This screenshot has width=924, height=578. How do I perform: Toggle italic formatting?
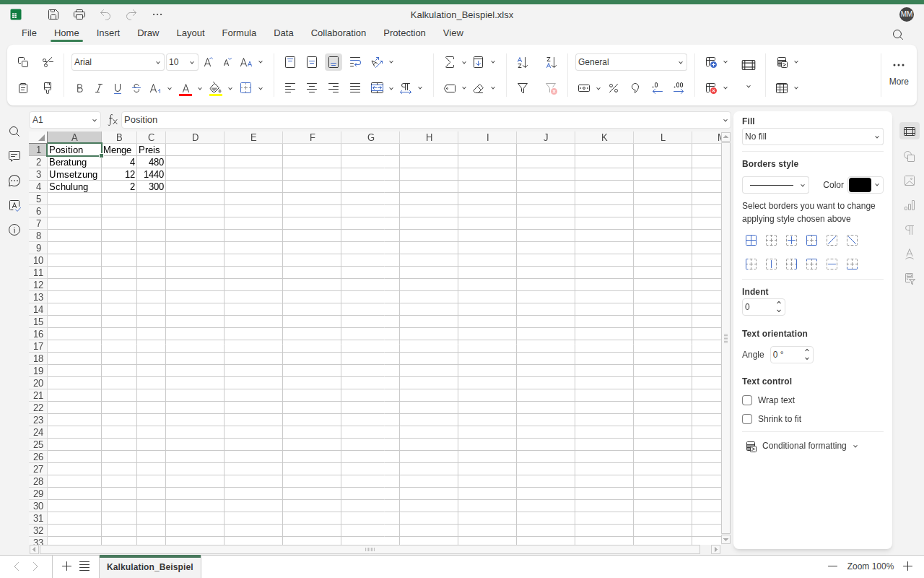click(x=99, y=88)
